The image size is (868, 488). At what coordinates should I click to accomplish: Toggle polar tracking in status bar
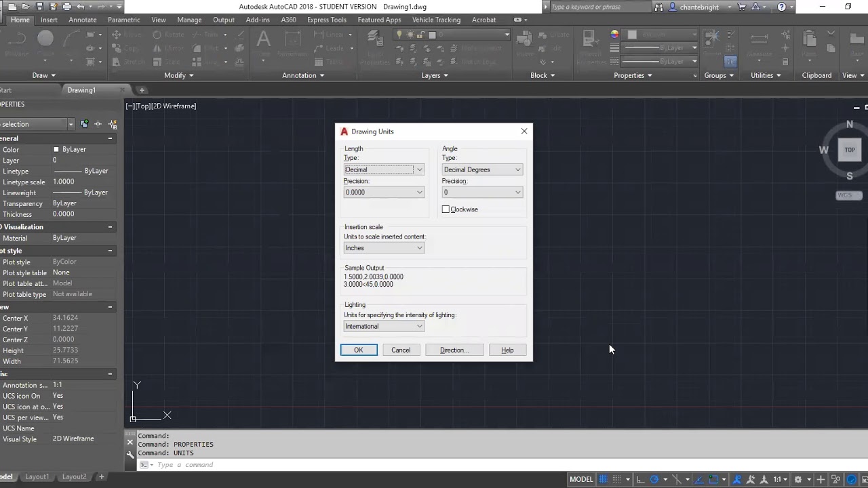click(654, 479)
